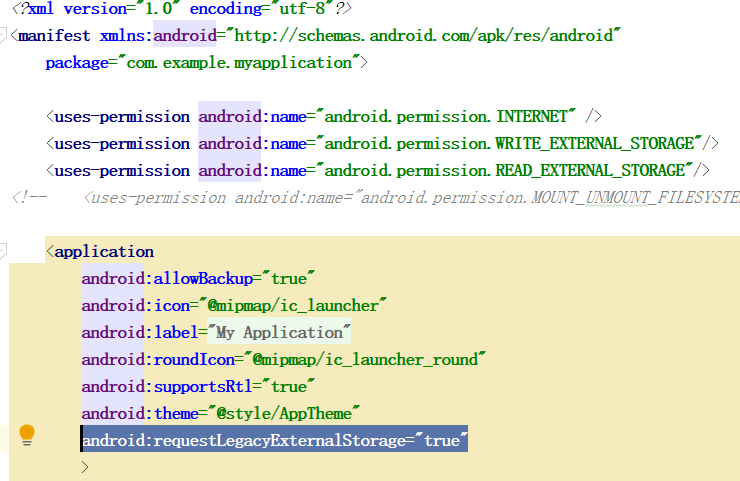This screenshot has height=481, width=740.
Task: Click the xml version declaration line
Action: pos(181,8)
